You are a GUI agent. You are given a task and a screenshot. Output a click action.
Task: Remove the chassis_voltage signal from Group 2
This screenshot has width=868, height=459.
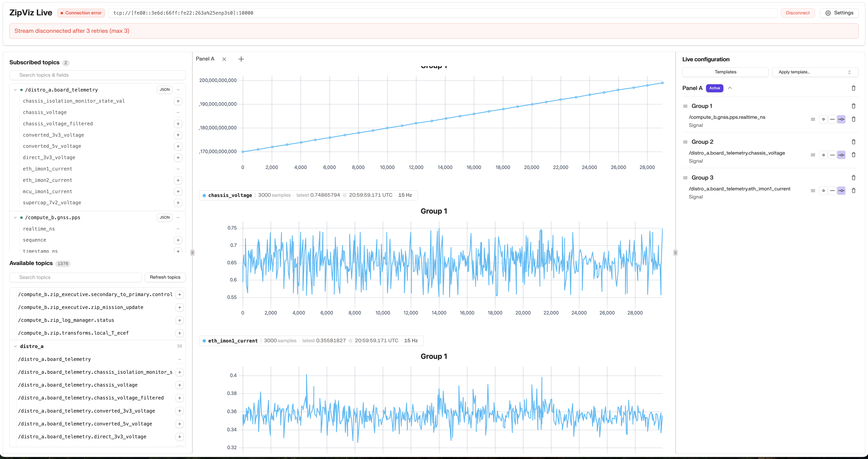coord(853,155)
